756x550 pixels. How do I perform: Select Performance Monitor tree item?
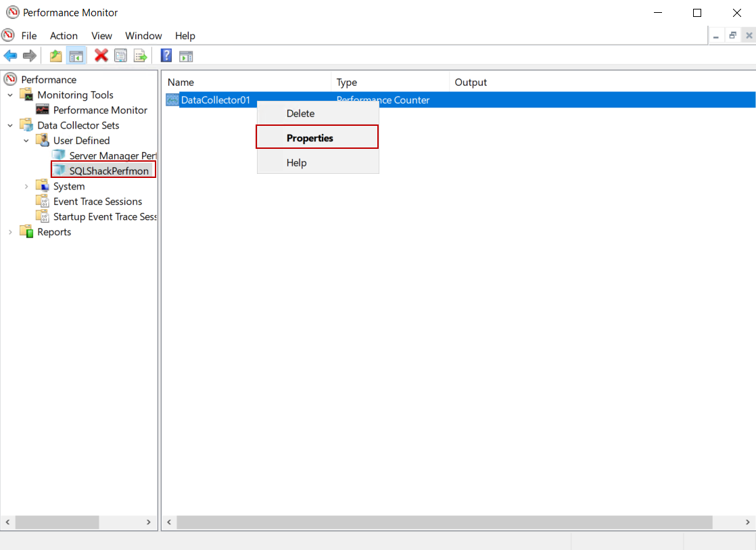pos(100,110)
